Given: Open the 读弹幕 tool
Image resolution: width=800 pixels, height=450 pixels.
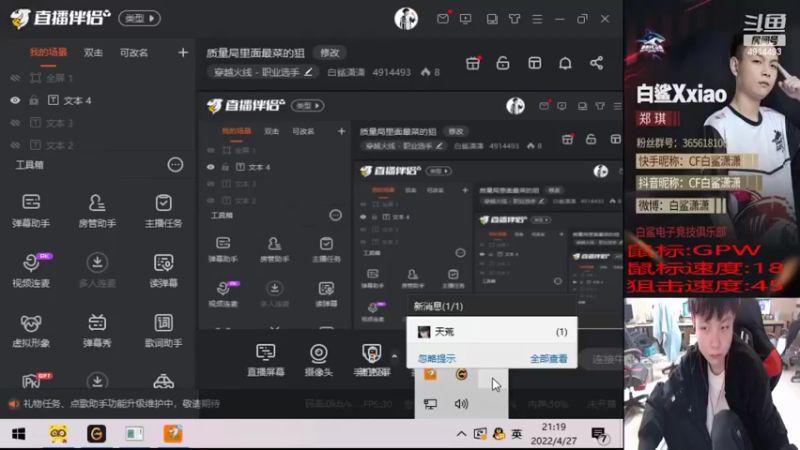Looking at the screenshot, I should click(x=163, y=270).
